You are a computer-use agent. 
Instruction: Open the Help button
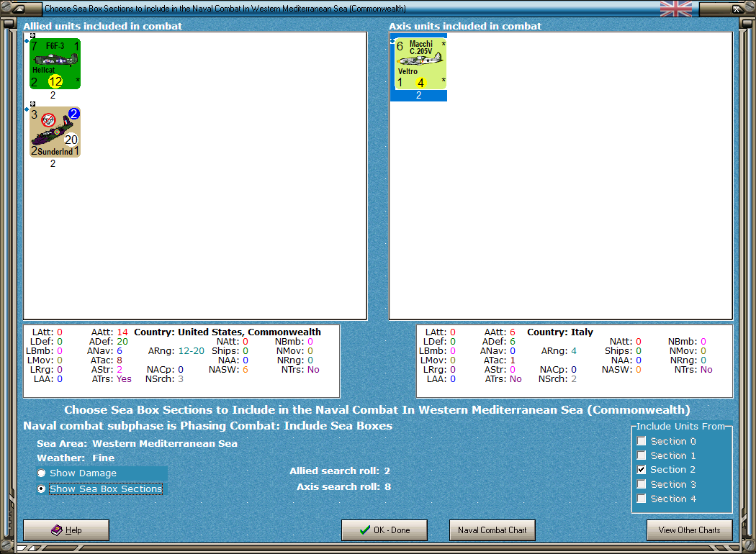[66, 530]
